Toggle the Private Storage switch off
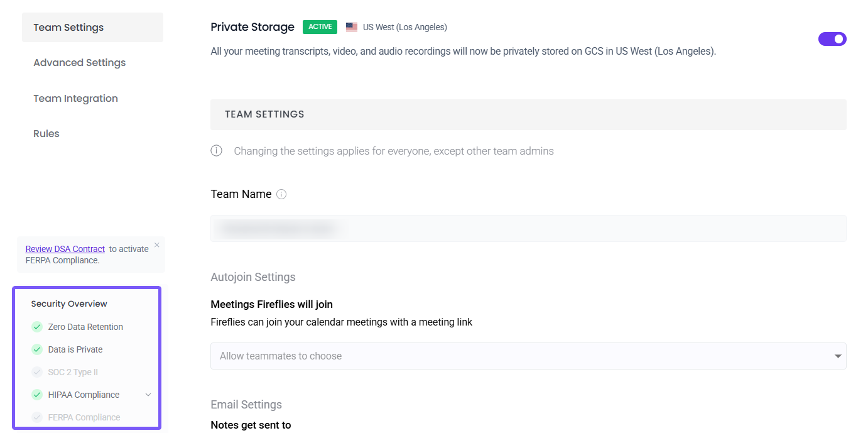868x433 pixels. tap(832, 39)
